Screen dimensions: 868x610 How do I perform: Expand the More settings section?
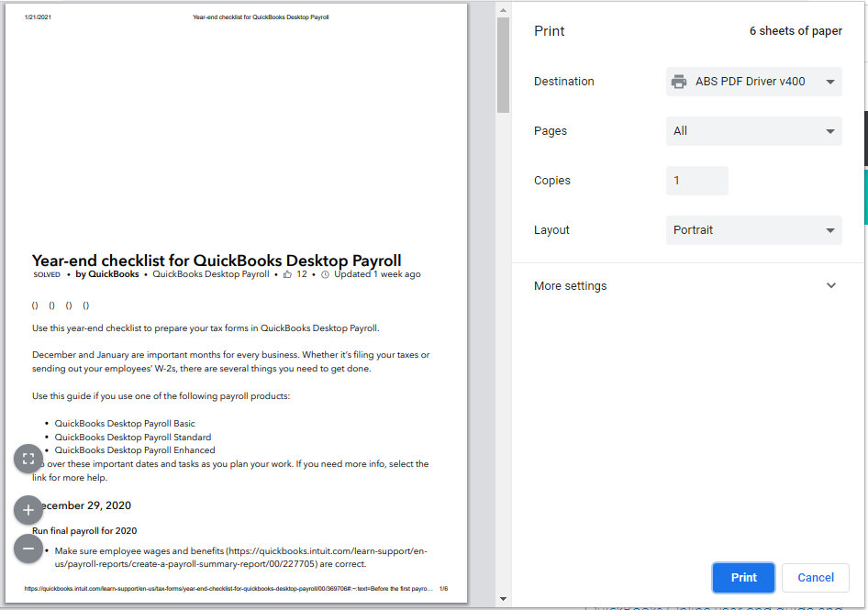pyautogui.click(x=685, y=285)
